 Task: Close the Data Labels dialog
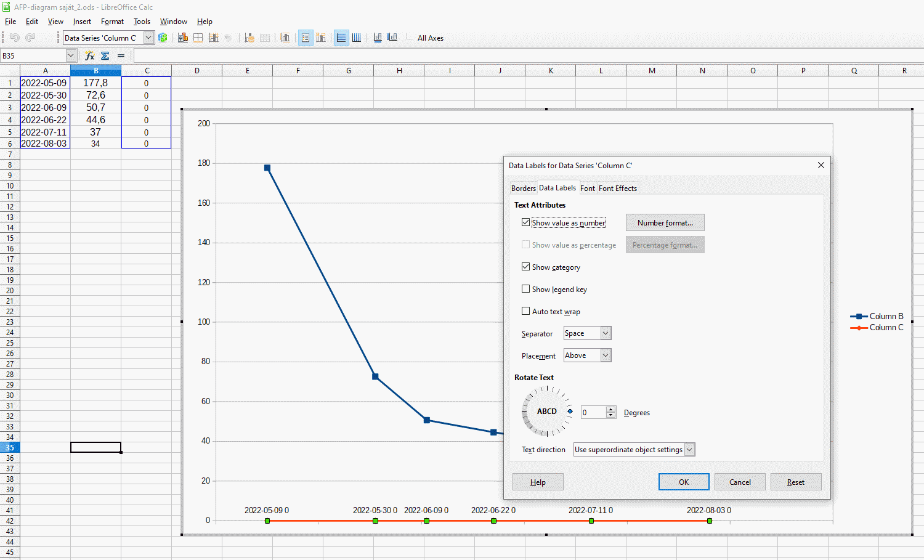pos(821,165)
